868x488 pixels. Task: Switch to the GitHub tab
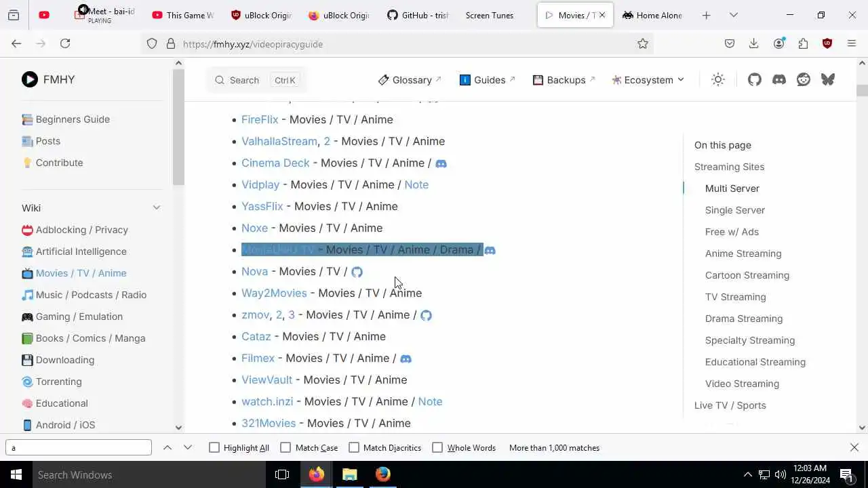[x=418, y=15]
